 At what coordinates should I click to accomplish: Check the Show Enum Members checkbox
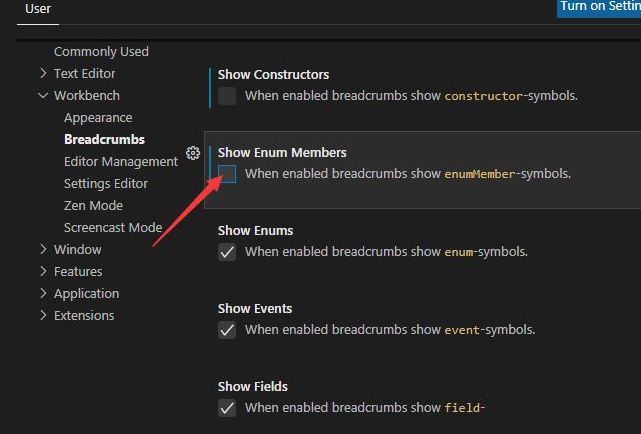[227, 174]
